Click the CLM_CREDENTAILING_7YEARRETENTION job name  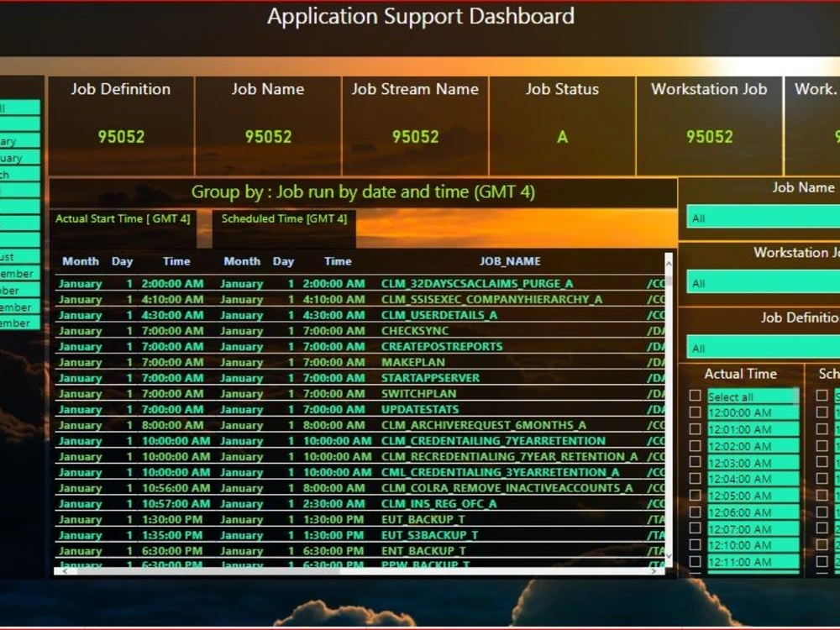click(x=493, y=441)
